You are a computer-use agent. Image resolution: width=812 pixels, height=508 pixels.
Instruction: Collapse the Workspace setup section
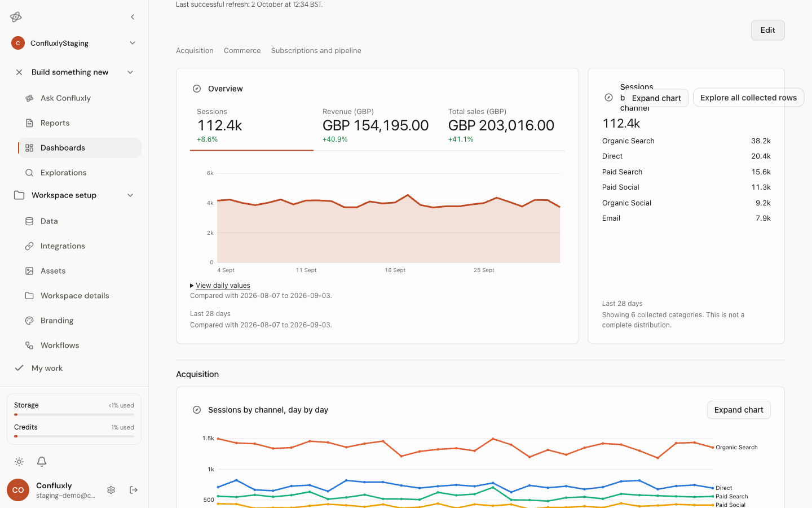(130, 195)
